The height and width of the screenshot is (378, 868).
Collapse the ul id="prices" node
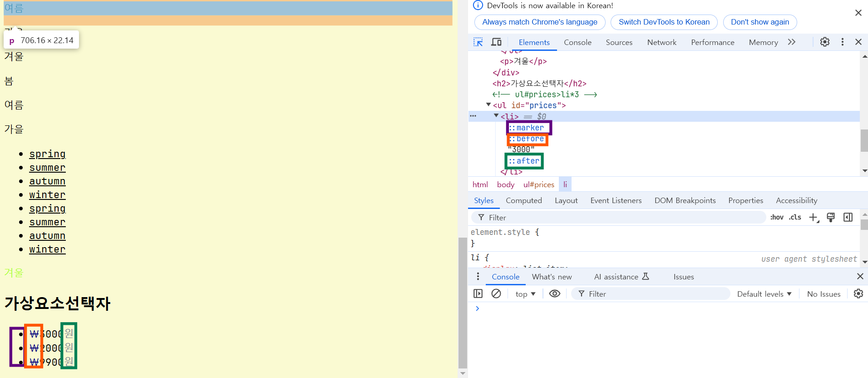point(488,105)
